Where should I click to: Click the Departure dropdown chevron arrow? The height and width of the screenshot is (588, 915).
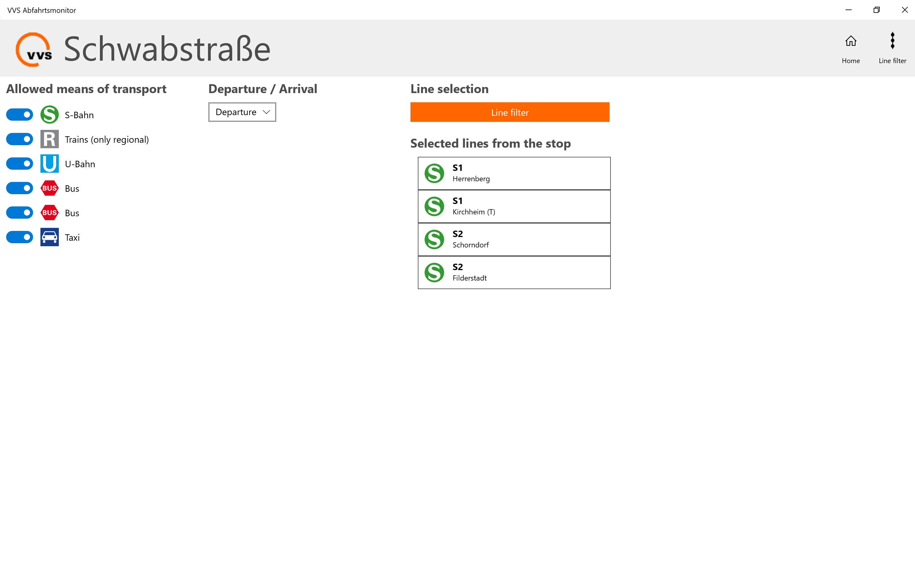pyautogui.click(x=266, y=112)
